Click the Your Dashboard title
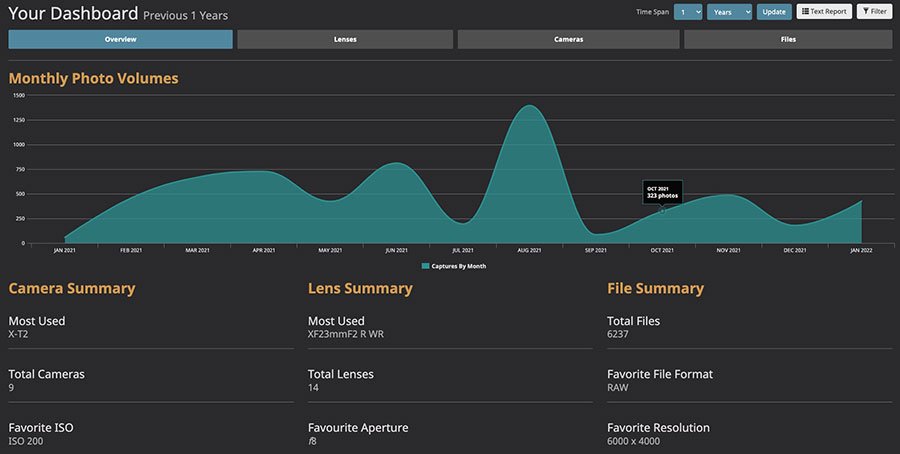This screenshot has height=454, width=900. pyautogui.click(x=73, y=13)
